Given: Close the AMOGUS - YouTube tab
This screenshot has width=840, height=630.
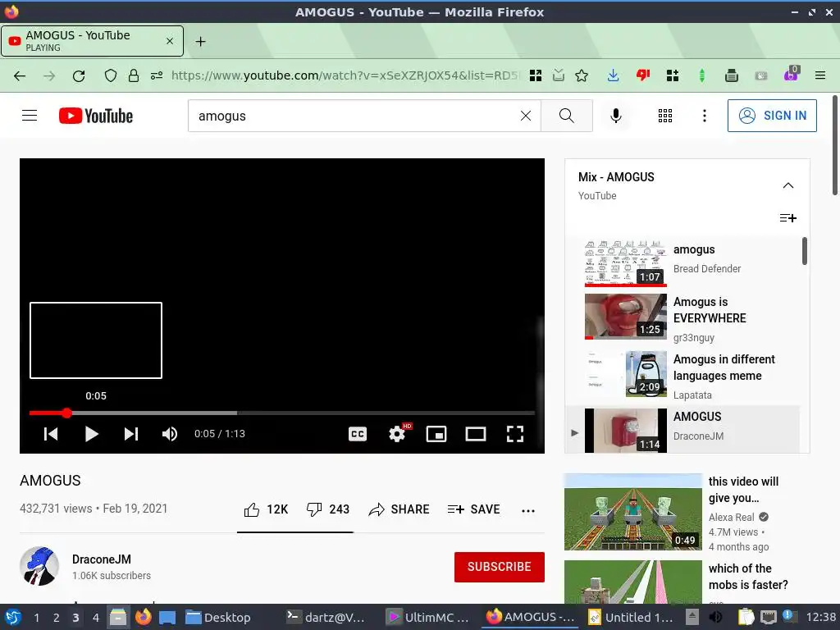Looking at the screenshot, I should 169,41.
